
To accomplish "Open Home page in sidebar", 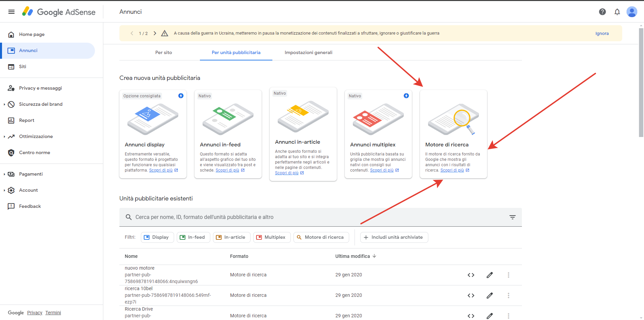I will pyautogui.click(x=48, y=34).
